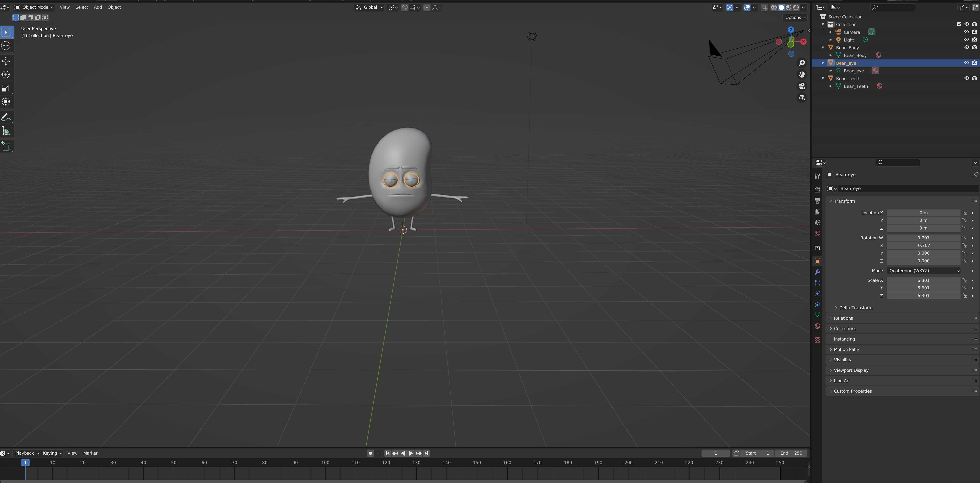Expand the Viewport Display panel
This screenshot has height=483, width=980.
[x=851, y=370]
